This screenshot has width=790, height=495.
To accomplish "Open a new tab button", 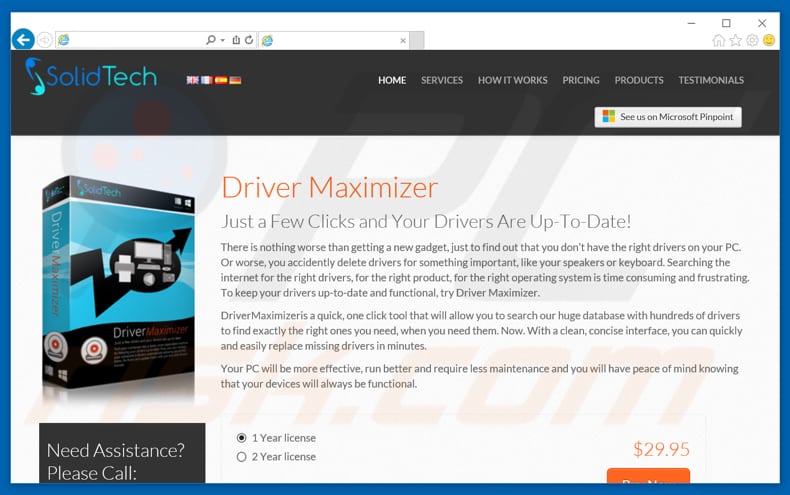I will pos(417,40).
